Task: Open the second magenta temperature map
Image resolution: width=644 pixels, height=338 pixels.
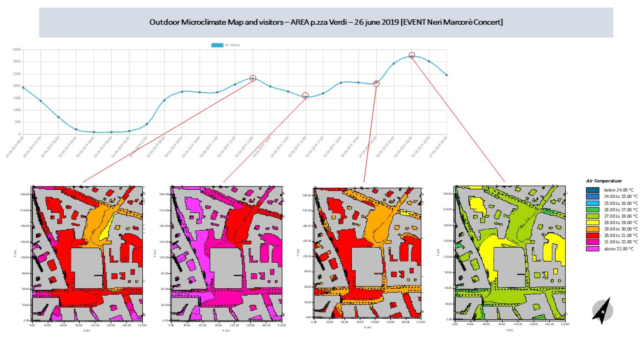Action: click(x=226, y=253)
